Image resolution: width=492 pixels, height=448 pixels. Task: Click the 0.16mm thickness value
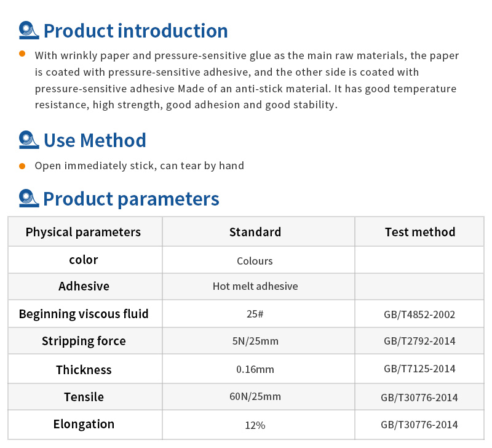pos(255,369)
